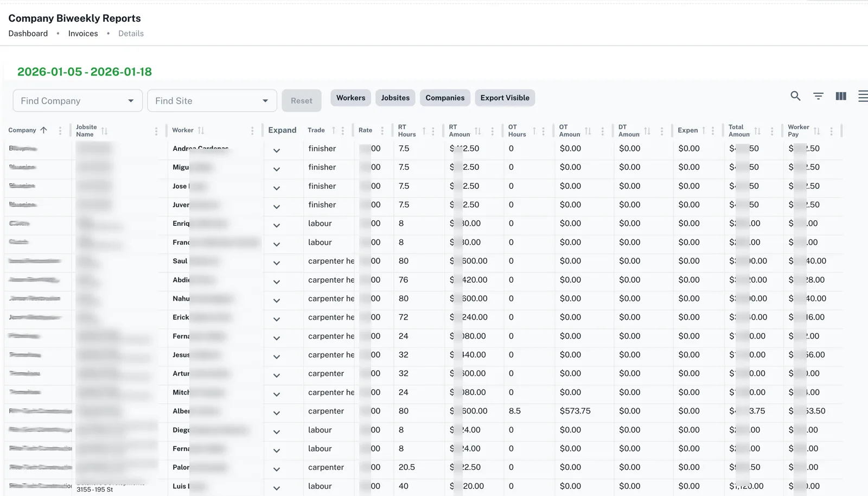The image size is (868, 496).
Task: Open the filter list icon
Action: (x=818, y=96)
